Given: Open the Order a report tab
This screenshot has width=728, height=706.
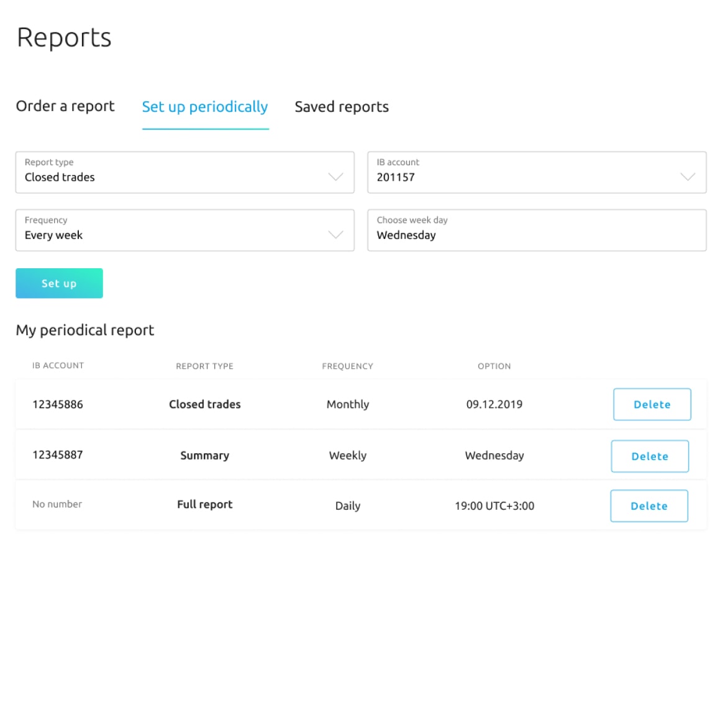Looking at the screenshot, I should (65, 106).
